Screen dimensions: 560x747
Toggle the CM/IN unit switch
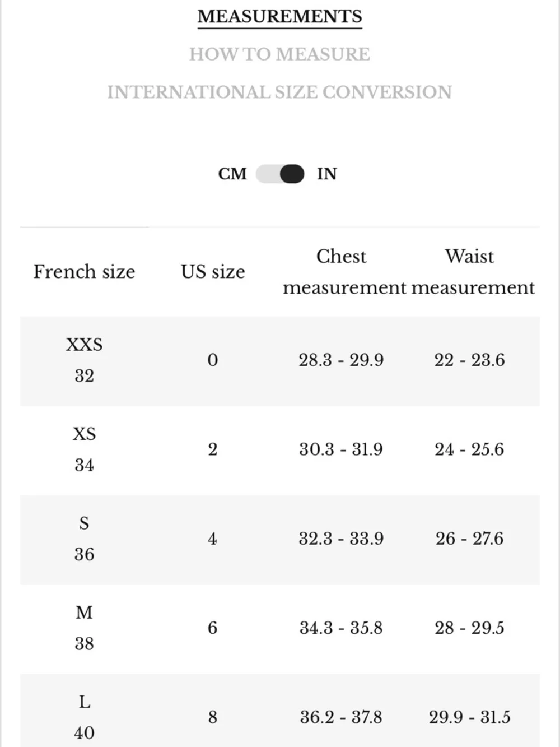[x=280, y=174]
